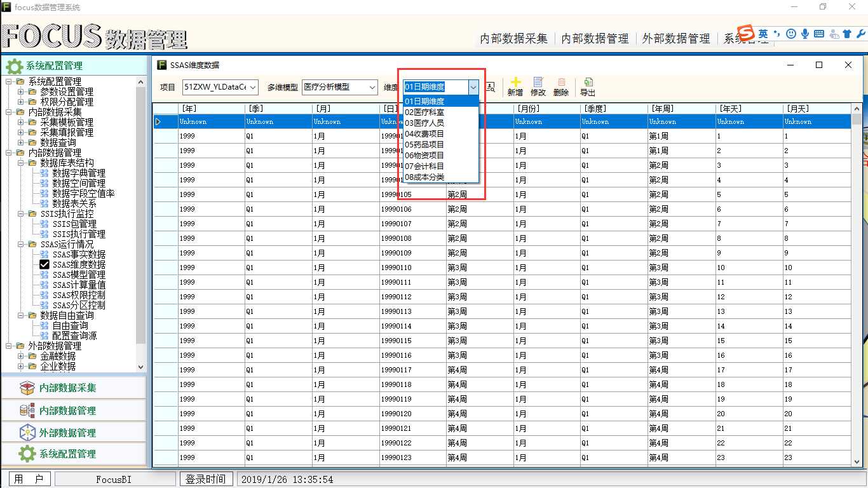Image resolution: width=868 pixels, height=488 pixels.
Task: Expand the 采集模板管理 tree node
Action: point(20,122)
